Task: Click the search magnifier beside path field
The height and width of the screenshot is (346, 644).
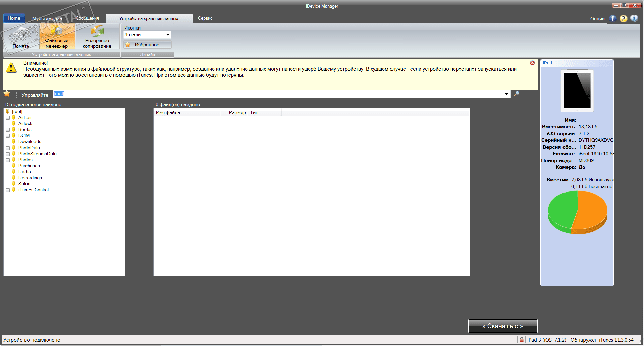Action: coord(517,94)
